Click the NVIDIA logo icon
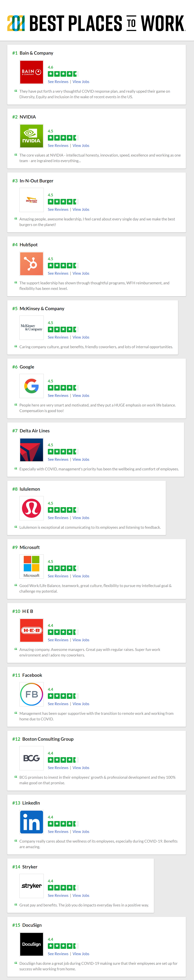Viewport: 194px width, 980px height. coord(31,136)
